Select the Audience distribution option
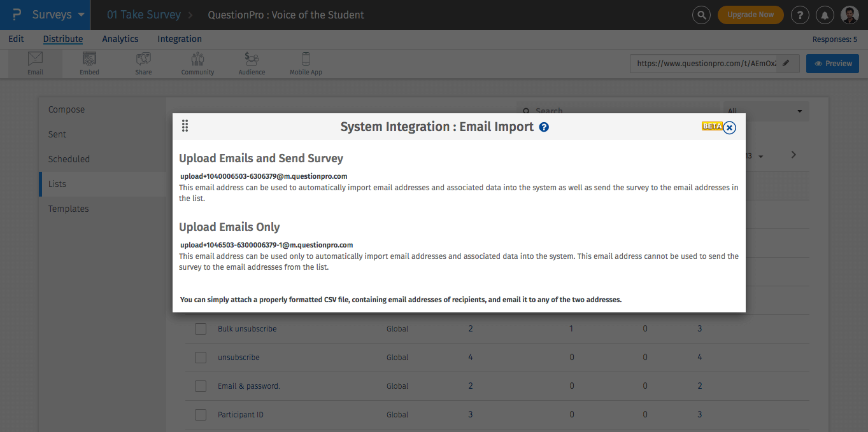The image size is (868, 432). (x=251, y=63)
